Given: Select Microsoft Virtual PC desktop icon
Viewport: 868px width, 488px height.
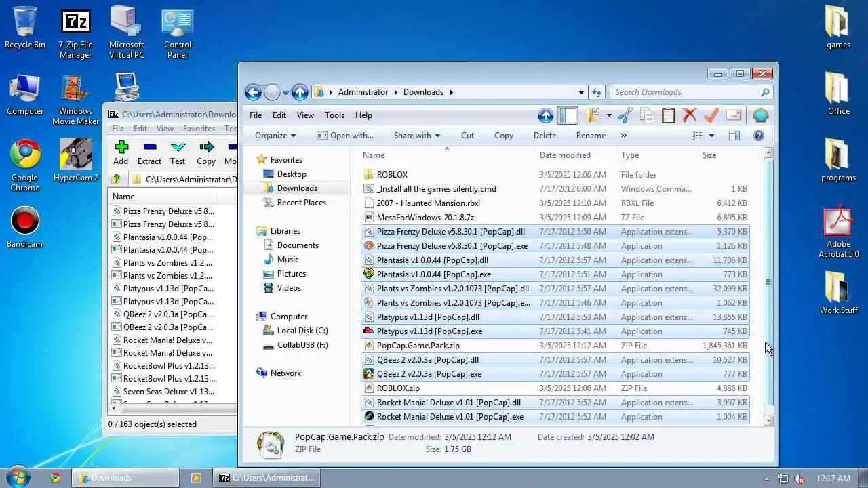Looking at the screenshot, I should (x=126, y=33).
